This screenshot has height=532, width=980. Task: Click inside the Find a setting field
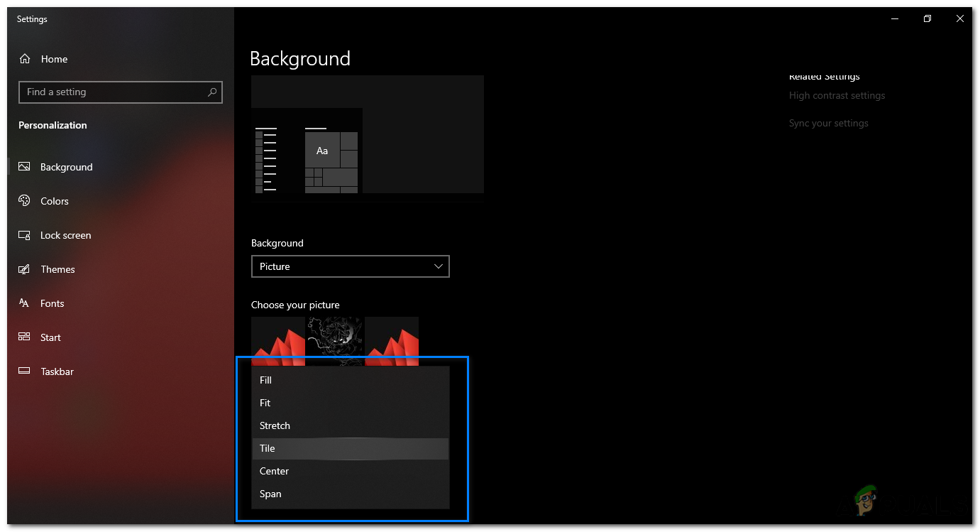coord(106,92)
